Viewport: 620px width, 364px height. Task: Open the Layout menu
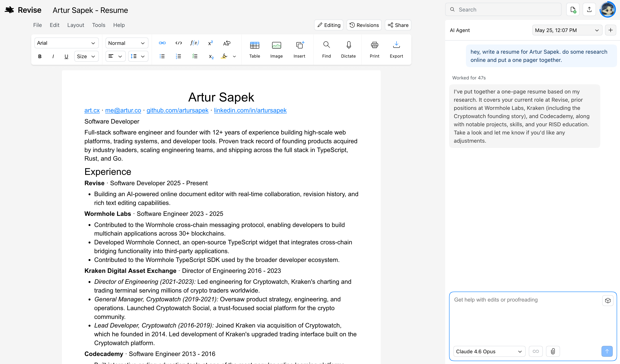(x=76, y=25)
